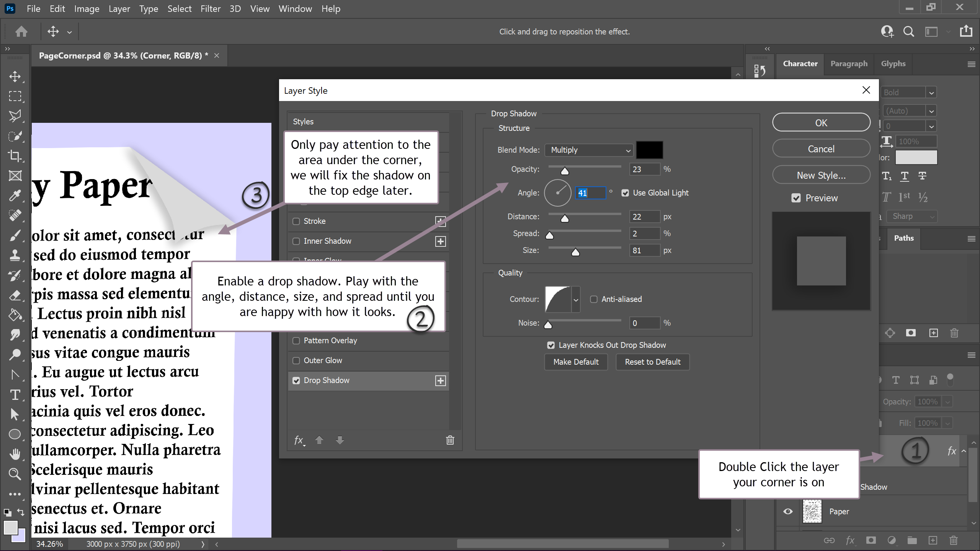The image size is (980, 551).
Task: Select the Zoom tool in toolbar
Action: (15, 474)
